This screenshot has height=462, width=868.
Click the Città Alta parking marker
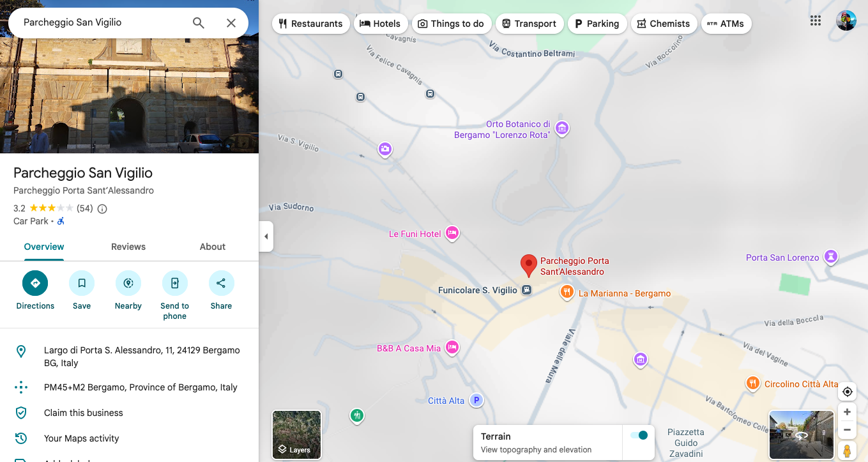tap(476, 401)
